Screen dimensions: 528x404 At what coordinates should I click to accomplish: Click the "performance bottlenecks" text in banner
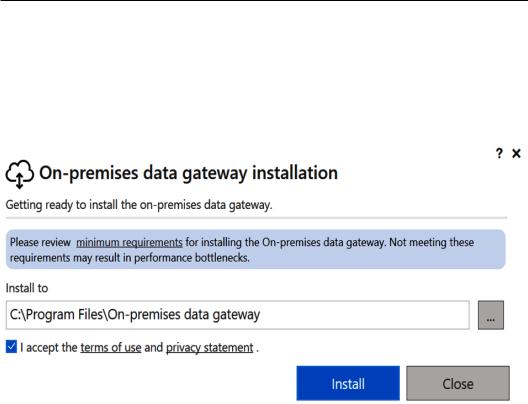tap(192, 258)
